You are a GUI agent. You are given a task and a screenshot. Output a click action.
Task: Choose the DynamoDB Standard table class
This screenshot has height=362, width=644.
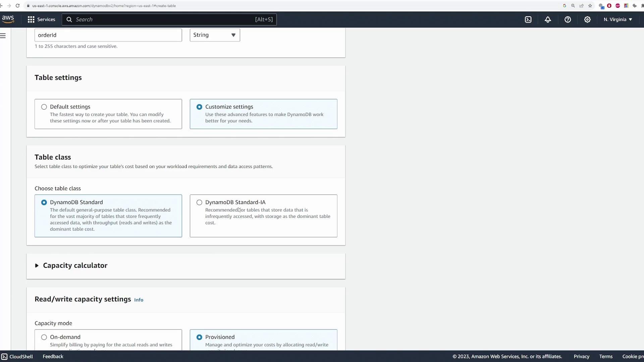click(x=44, y=202)
